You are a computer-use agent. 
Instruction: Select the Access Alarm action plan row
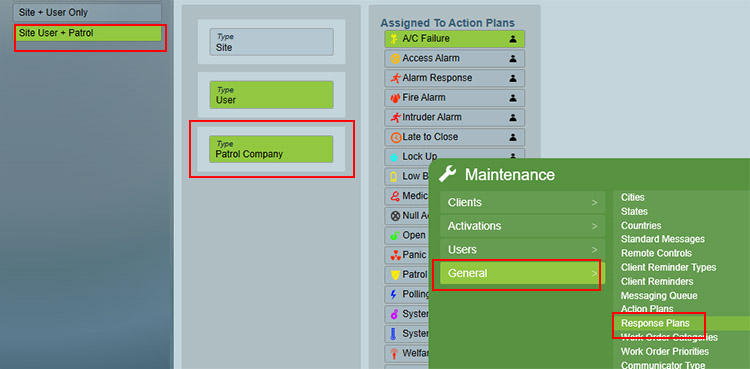454,58
